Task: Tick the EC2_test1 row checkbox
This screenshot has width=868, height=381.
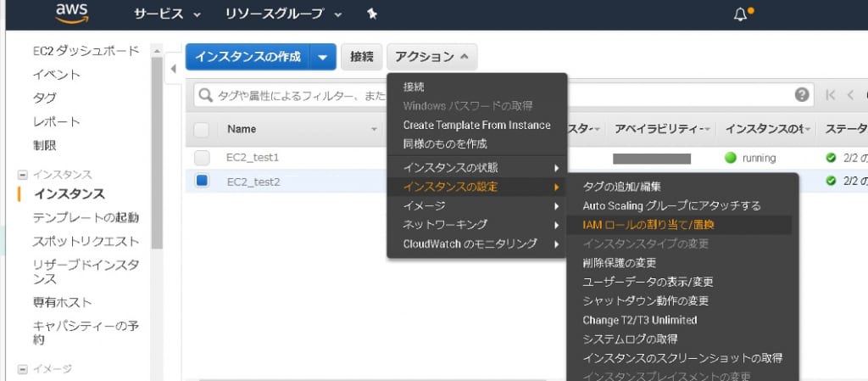Action: click(202, 158)
